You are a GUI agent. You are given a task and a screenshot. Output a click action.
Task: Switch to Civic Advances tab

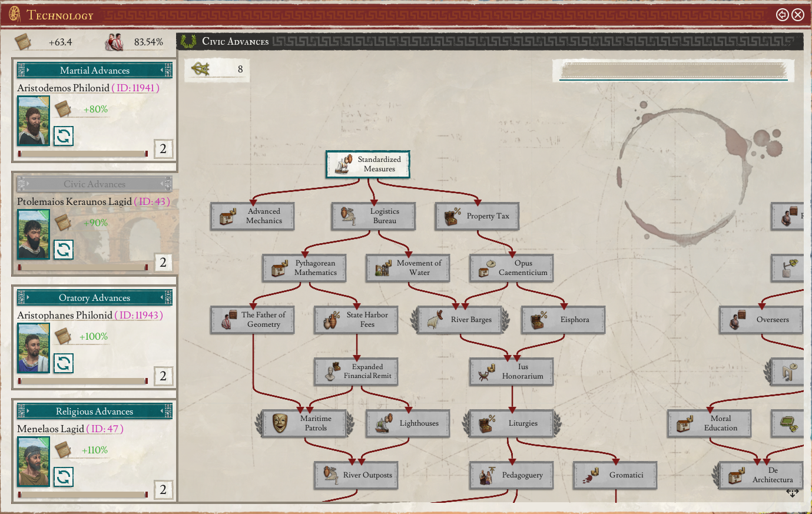point(94,184)
